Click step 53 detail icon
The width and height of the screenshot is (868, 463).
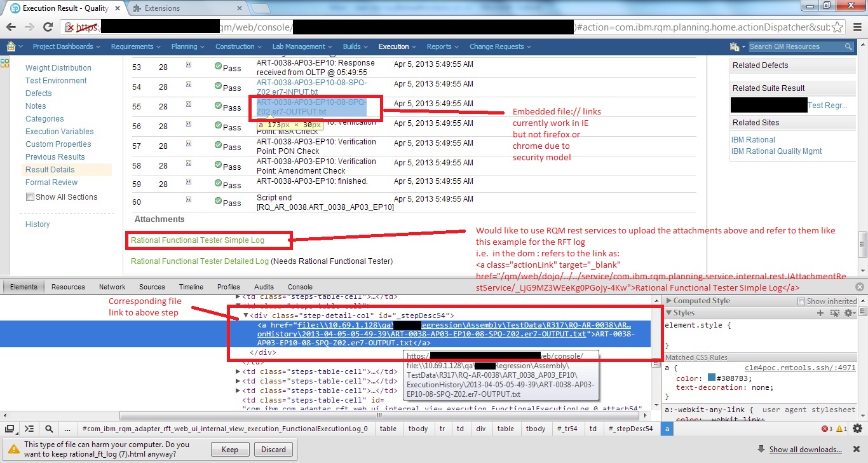188,65
